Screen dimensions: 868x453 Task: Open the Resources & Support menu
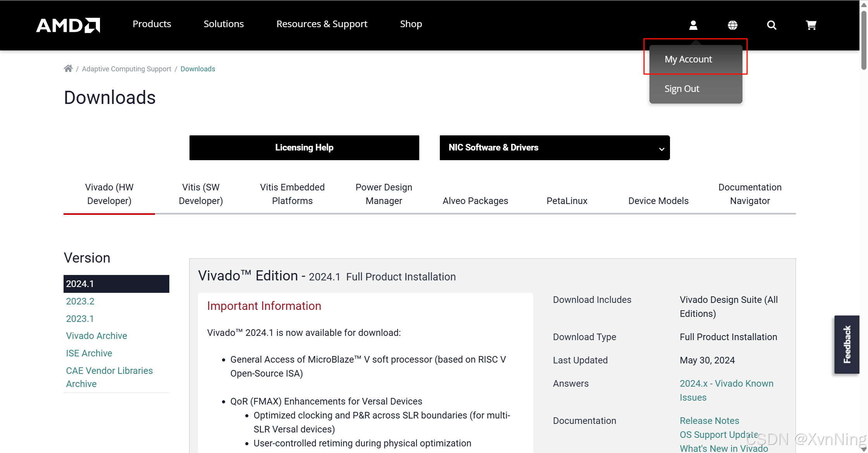(322, 24)
